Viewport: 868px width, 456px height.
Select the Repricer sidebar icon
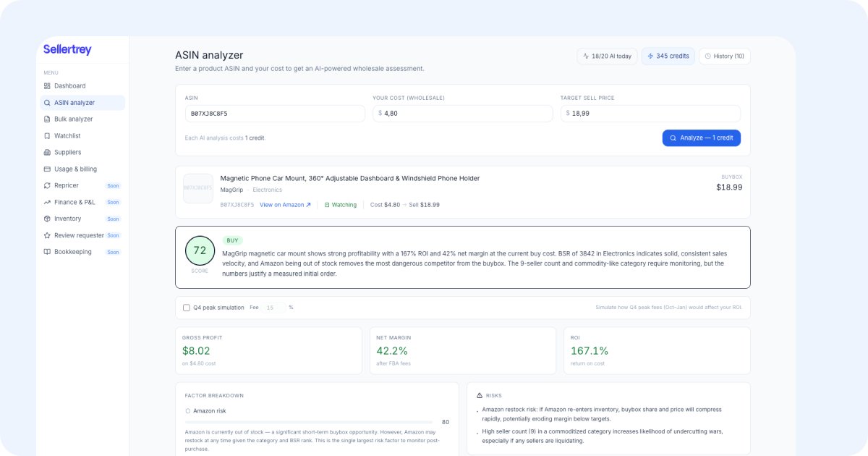47,186
